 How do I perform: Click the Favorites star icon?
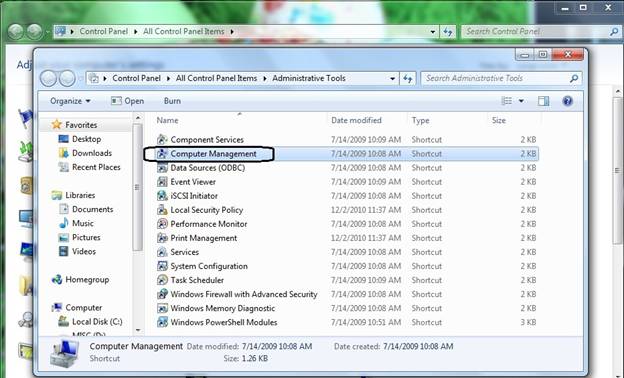pyautogui.click(x=57, y=125)
